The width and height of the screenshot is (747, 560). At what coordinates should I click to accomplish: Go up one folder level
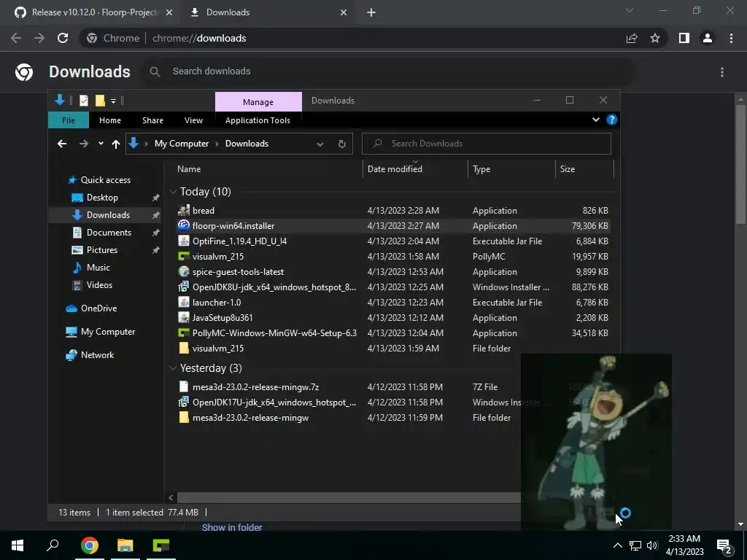tap(116, 144)
